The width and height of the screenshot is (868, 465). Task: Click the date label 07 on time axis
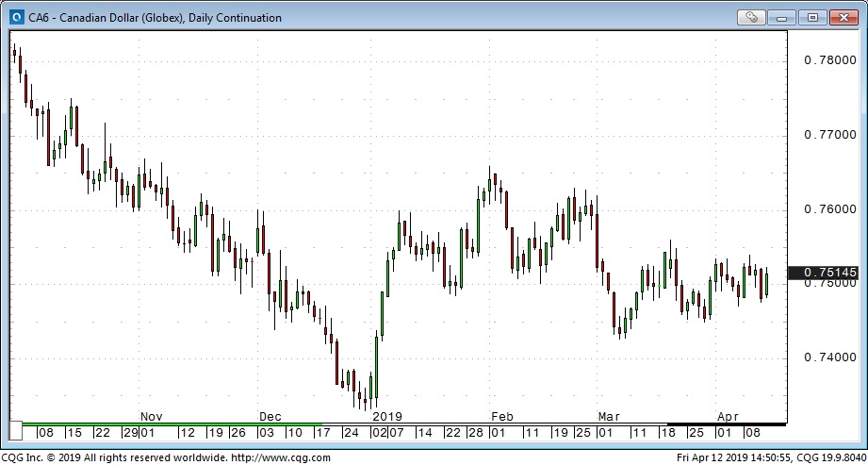click(399, 433)
